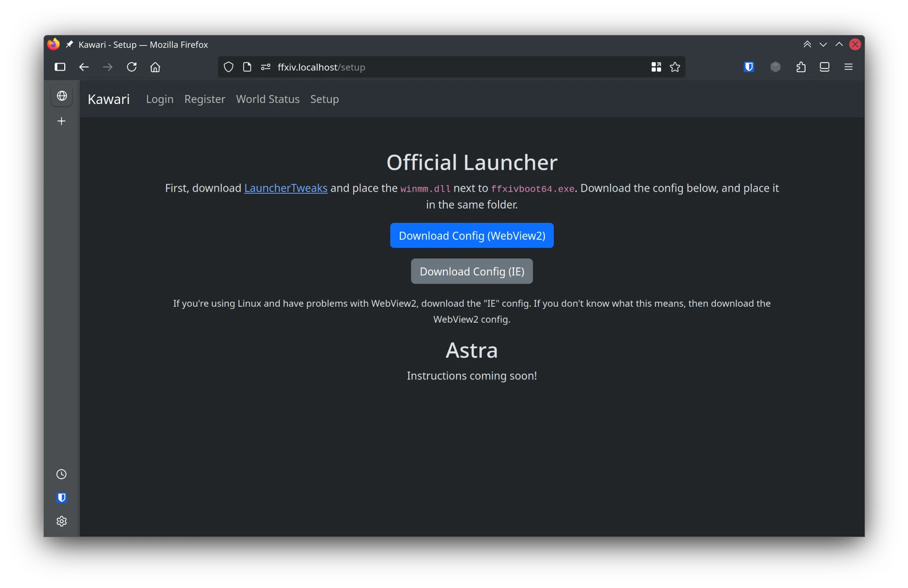The image size is (908, 588).
Task: Go to the Register page
Action: tap(204, 99)
